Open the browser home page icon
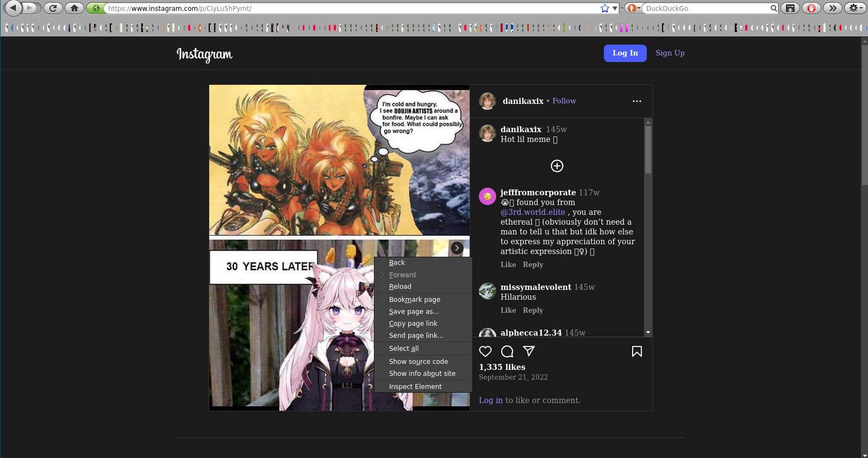Viewport: 868px width, 458px height. [74, 8]
